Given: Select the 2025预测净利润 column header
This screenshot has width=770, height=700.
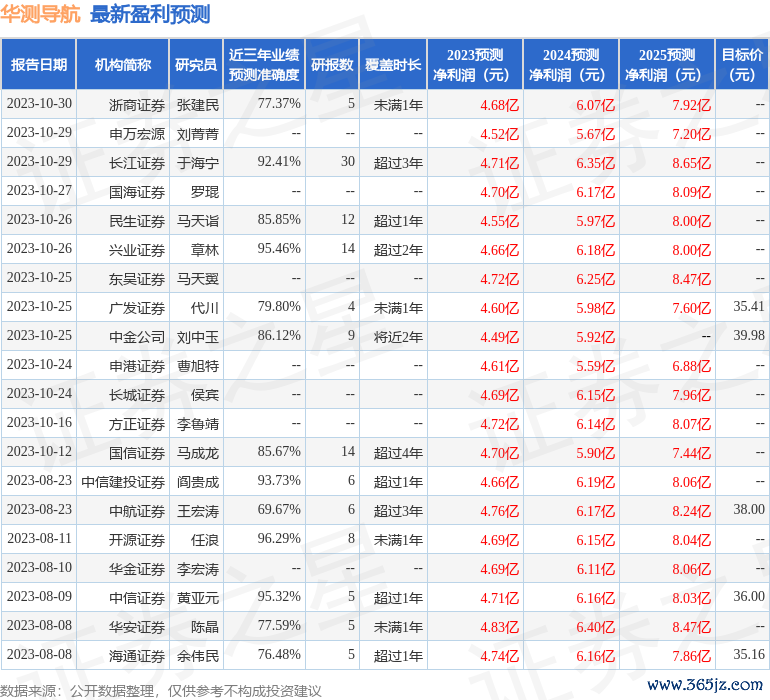Looking at the screenshot, I should pyautogui.click(x=667, y=64).
